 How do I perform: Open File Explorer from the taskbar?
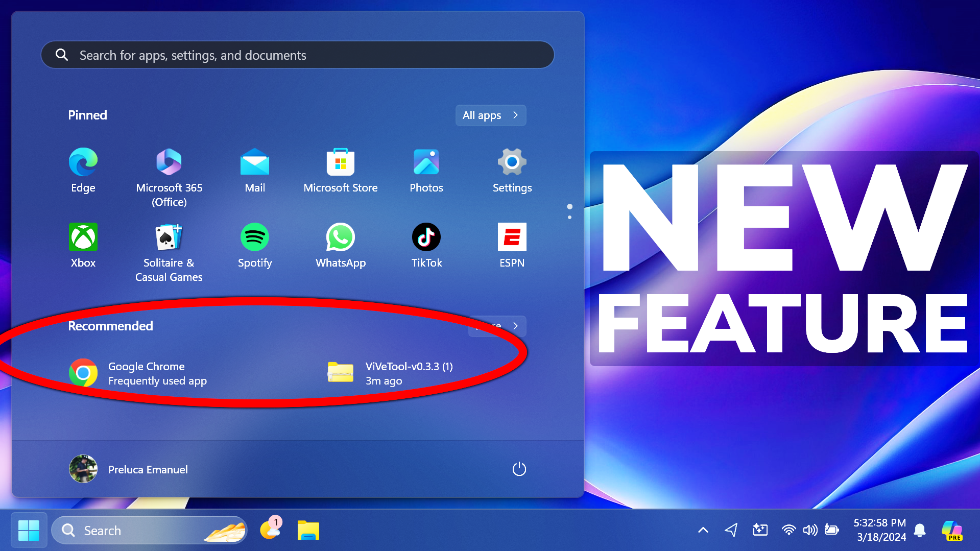pyautogui.click(x=308, y=530)
